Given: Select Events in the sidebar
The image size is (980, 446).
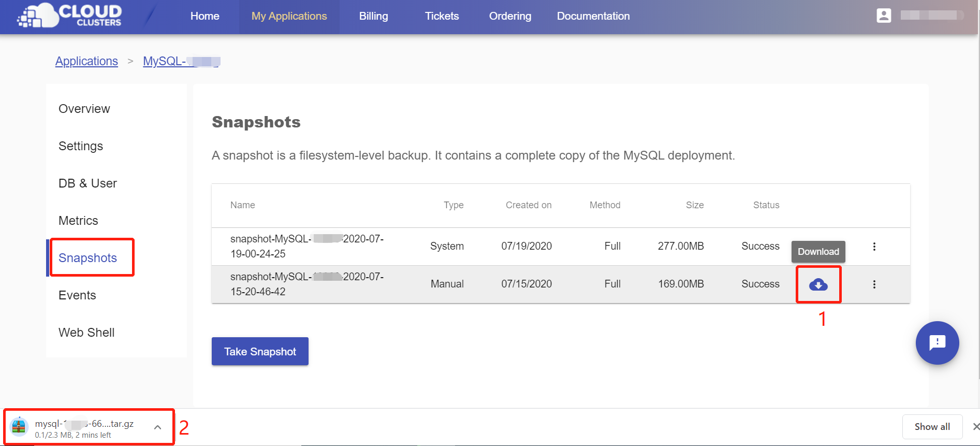Looking at the screenshot, I should pos(77,295).
